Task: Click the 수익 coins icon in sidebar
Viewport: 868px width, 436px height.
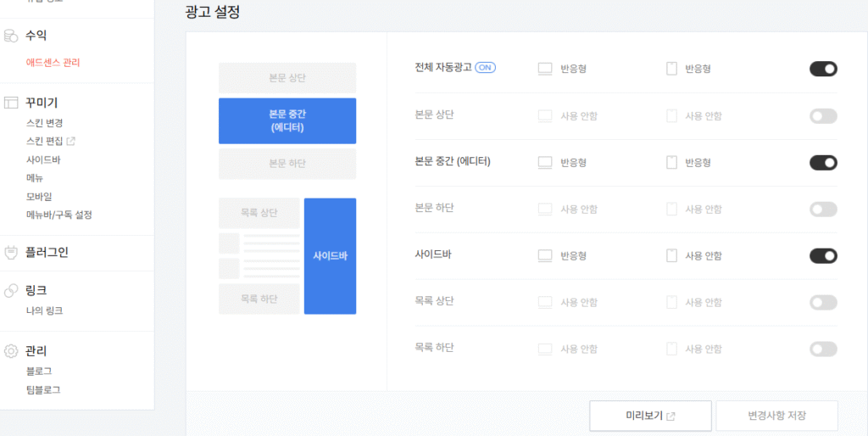Action: coord(11,36)
